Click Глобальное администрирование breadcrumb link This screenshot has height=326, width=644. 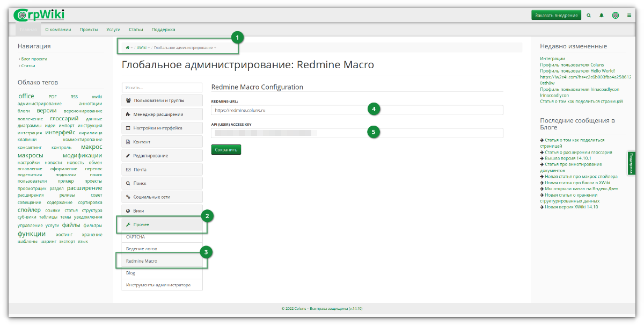(x=183, y=48)
